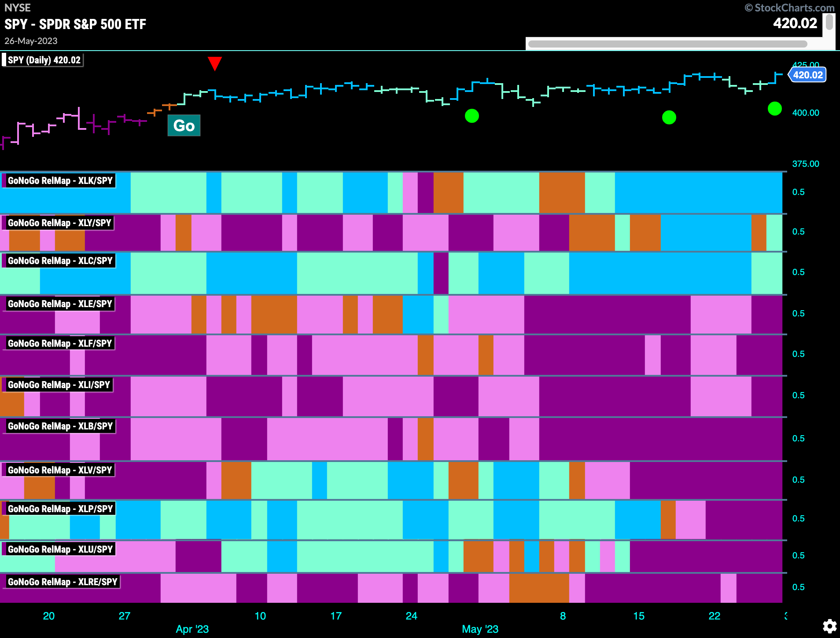This screenshot has height=638, width=840.
Task: Click the horizontal scrollbar at the top right
Action: point(667,44)
